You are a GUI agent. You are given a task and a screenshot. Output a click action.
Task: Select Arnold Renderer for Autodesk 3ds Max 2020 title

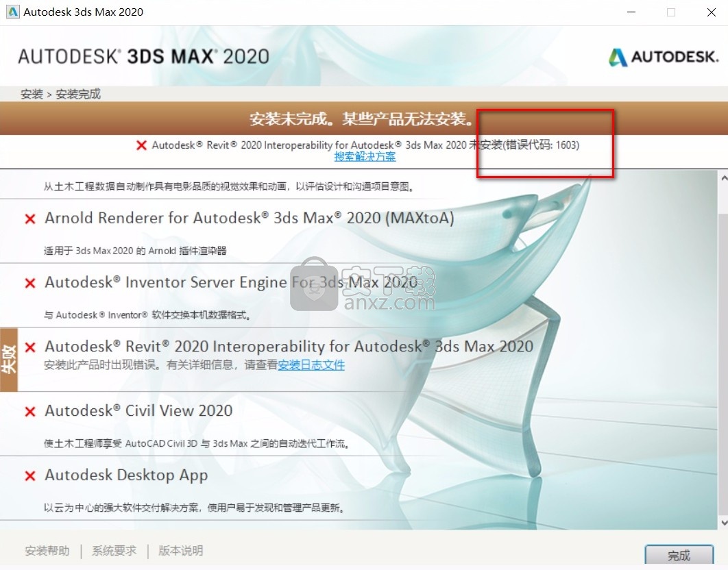coord(250,218)
